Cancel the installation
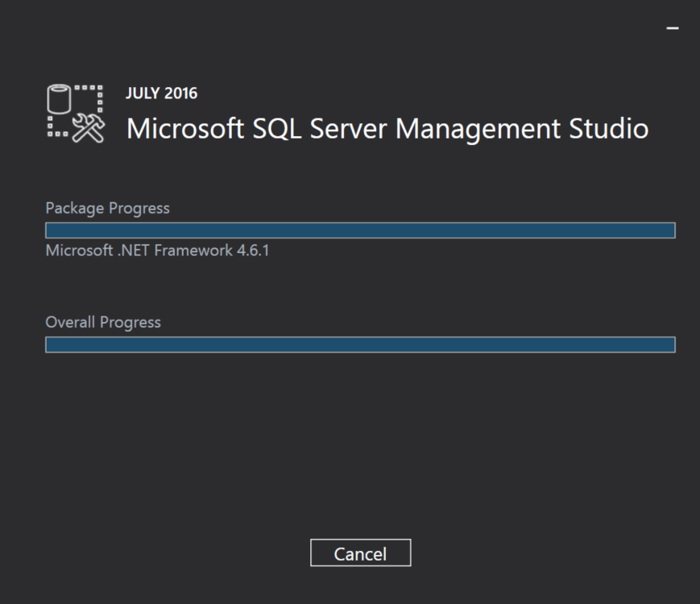 (x=360, y=553)
